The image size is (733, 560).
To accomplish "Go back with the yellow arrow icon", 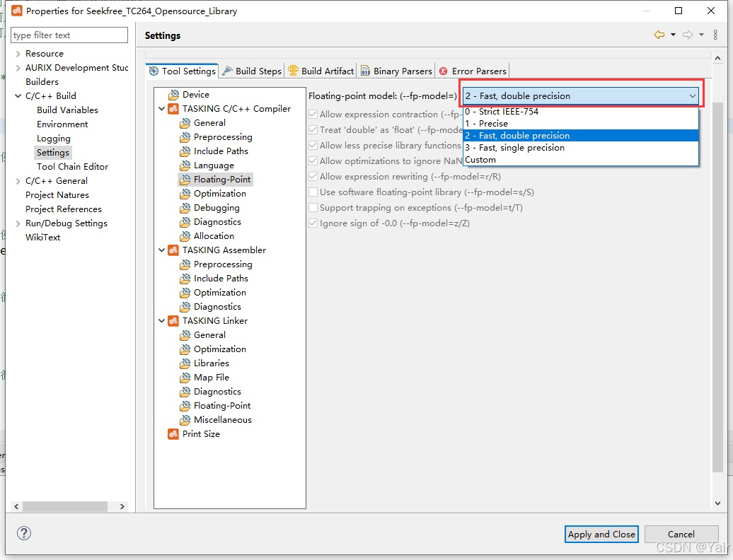I will click(659, 35).
